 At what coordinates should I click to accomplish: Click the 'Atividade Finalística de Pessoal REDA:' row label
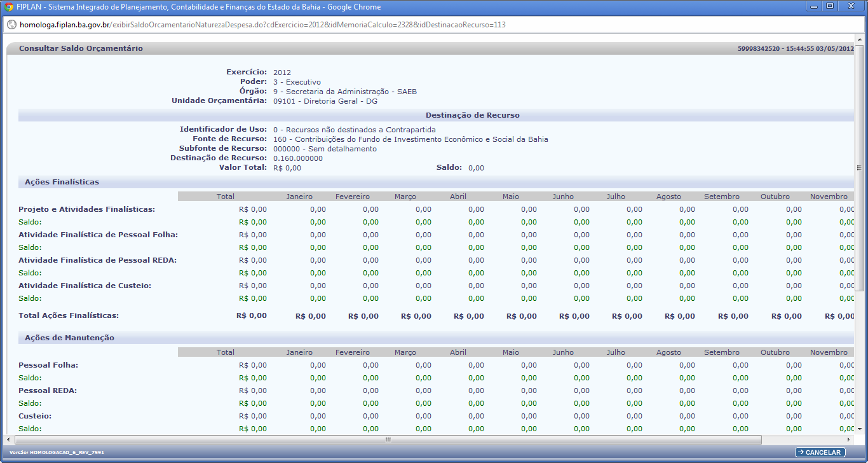97,259
